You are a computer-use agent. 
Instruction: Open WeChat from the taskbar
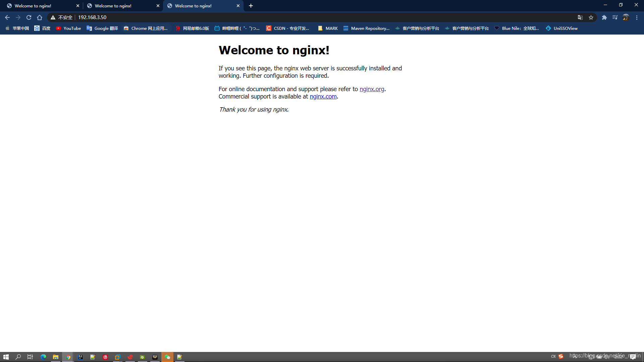167,357
